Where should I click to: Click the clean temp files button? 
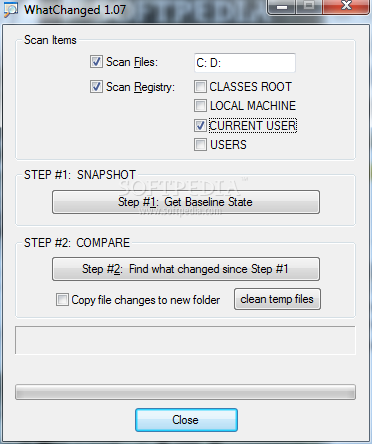pos(277,299)
